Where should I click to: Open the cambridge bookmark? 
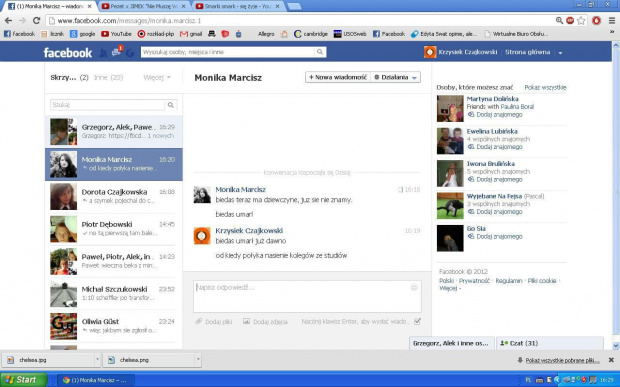311,34
